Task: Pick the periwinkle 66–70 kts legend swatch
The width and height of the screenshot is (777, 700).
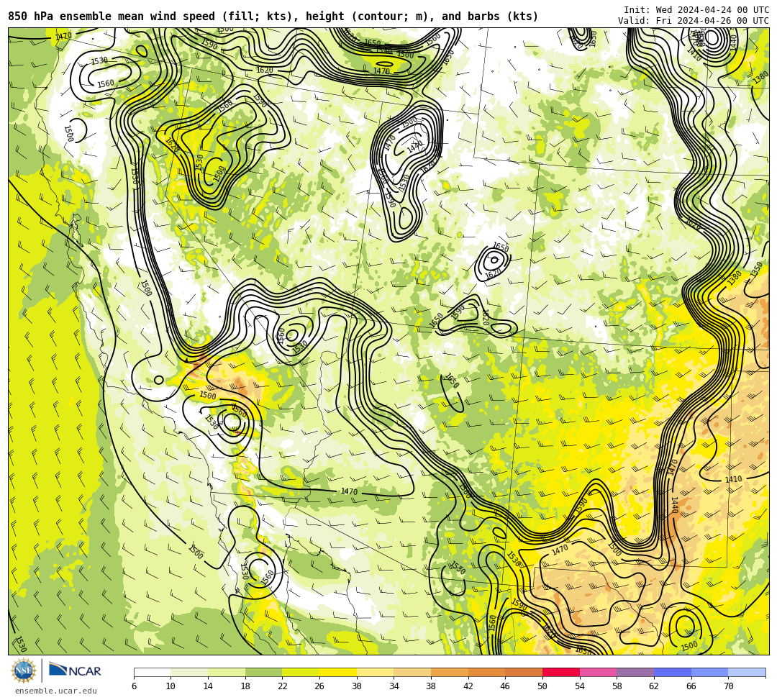Action: pyautogui.click(x=709, y=672)
